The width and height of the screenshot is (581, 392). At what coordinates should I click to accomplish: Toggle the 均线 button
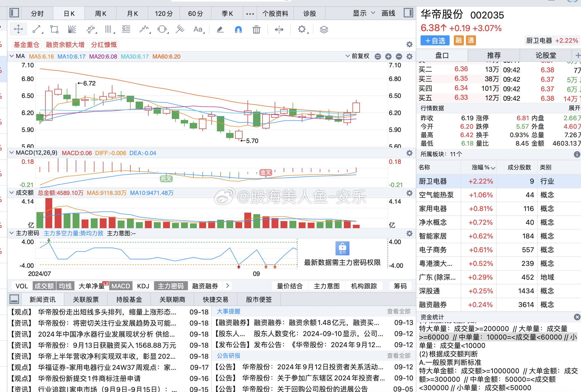65,286
